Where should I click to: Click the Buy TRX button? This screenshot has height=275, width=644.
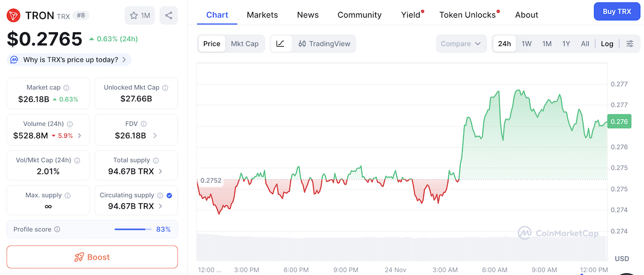tap(617, 11)
